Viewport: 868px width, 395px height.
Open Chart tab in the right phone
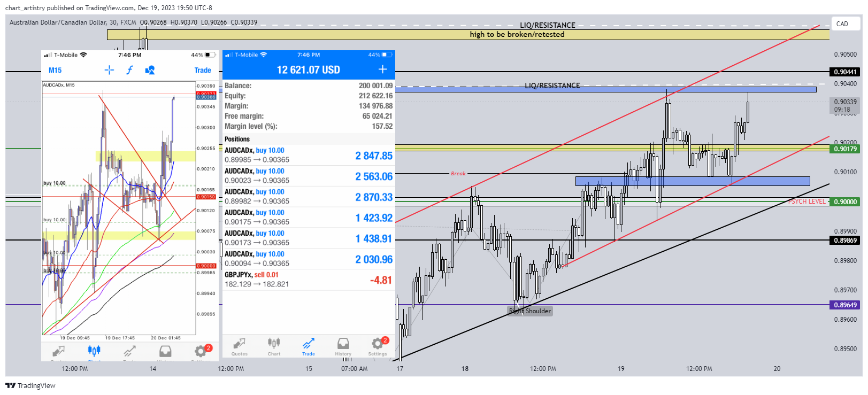pyautogui.click(x=274, y=346)
